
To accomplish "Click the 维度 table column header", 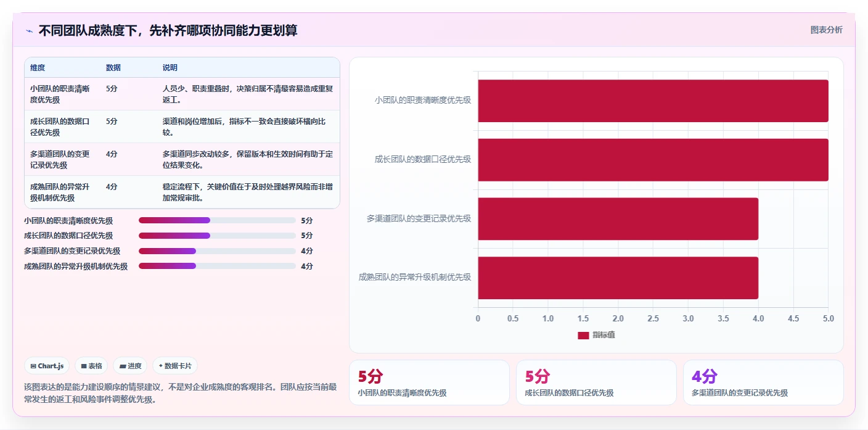I will tap(38, 67).
